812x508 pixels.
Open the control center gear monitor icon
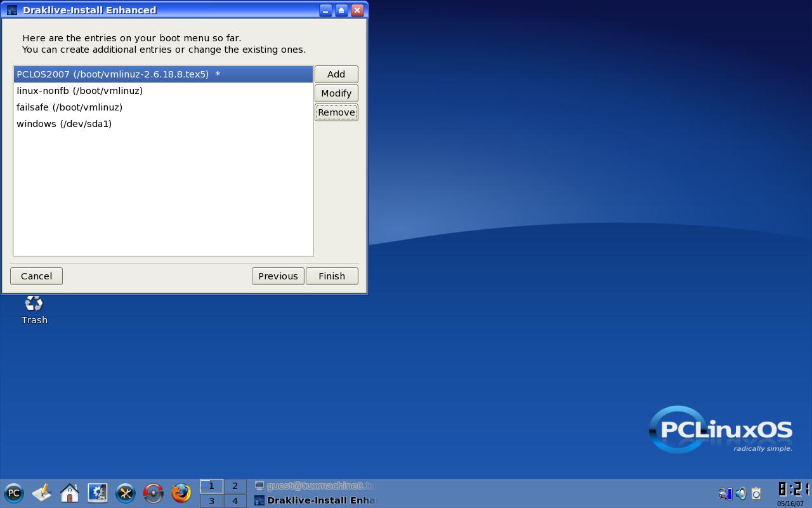point(98,493)
